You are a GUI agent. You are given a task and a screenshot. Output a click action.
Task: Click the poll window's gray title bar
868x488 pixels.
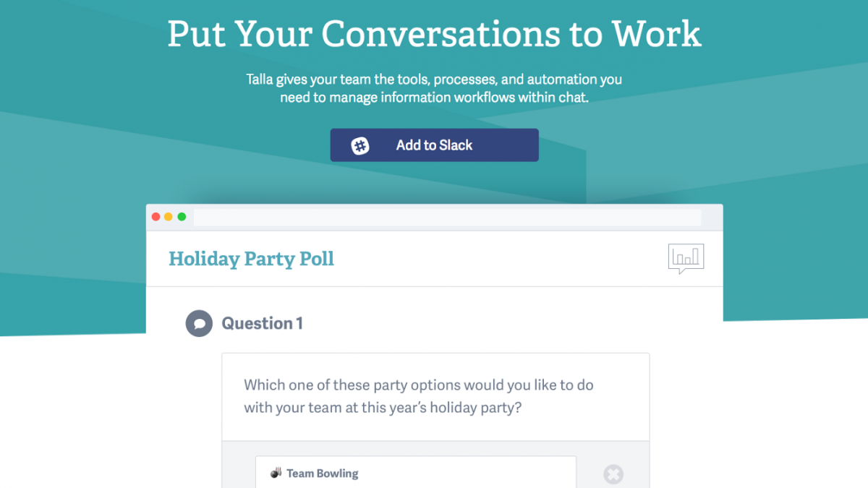coord(434,218)
